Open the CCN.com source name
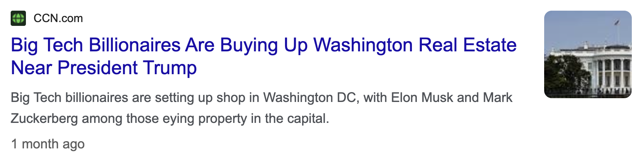The image size is (644, 156). [x=58, y=18]
